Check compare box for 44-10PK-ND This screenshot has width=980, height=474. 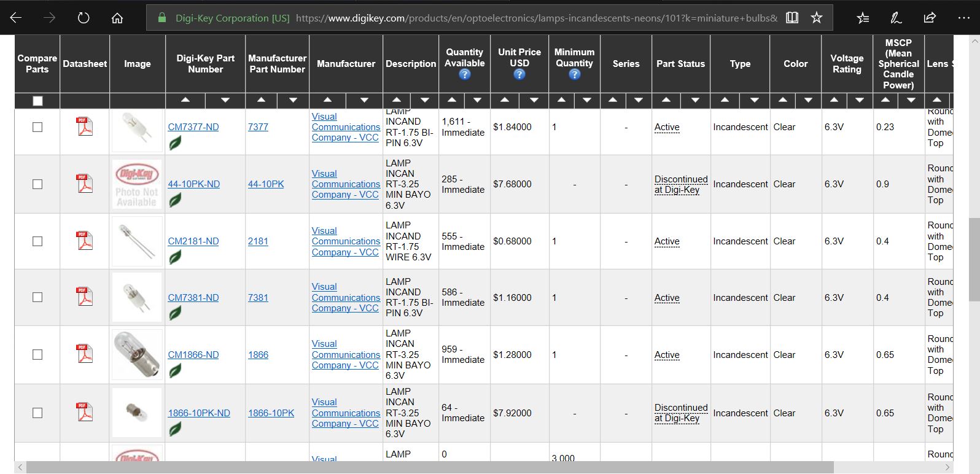tap(37, 184)
